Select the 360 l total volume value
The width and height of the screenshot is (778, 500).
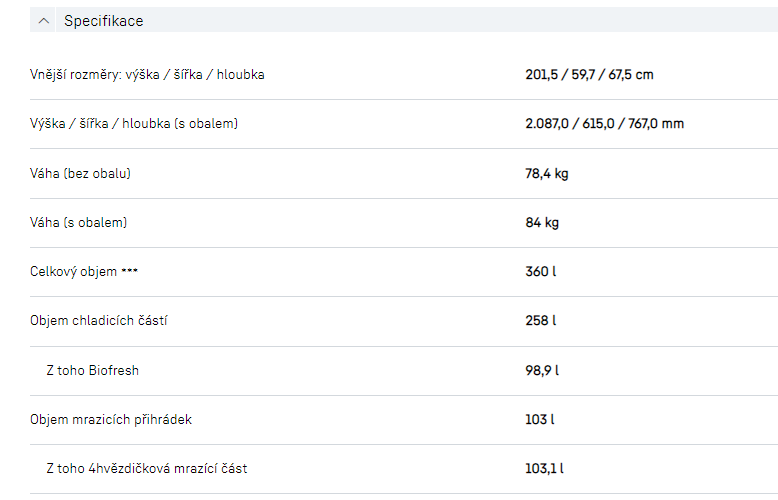[540, 272]
